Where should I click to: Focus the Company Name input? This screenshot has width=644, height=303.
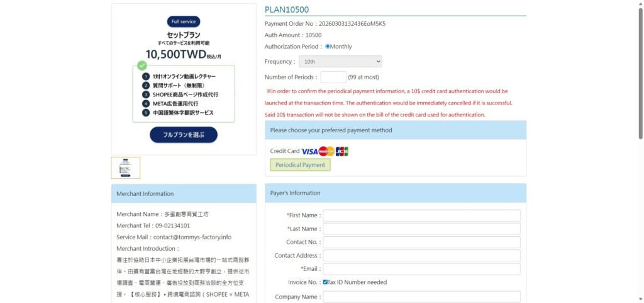point(421,297)
